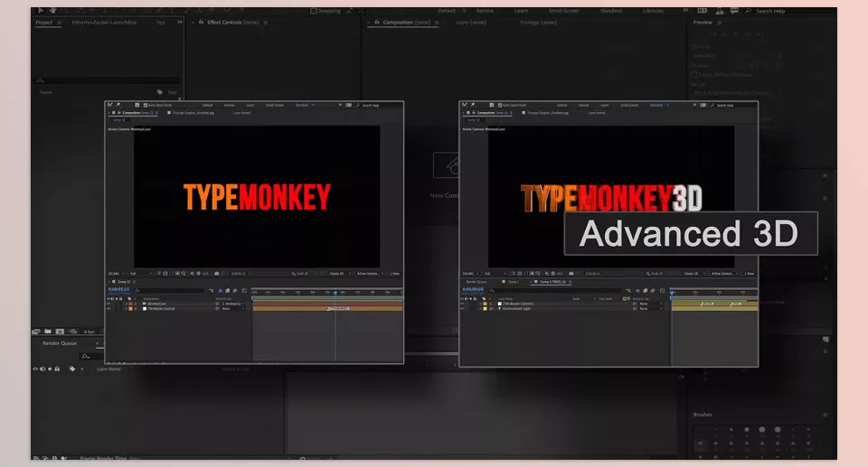The width and height of the screenshot is (868, 467).
Task: Click the label tag icon in the timeline header
Action: coord(72,369)
